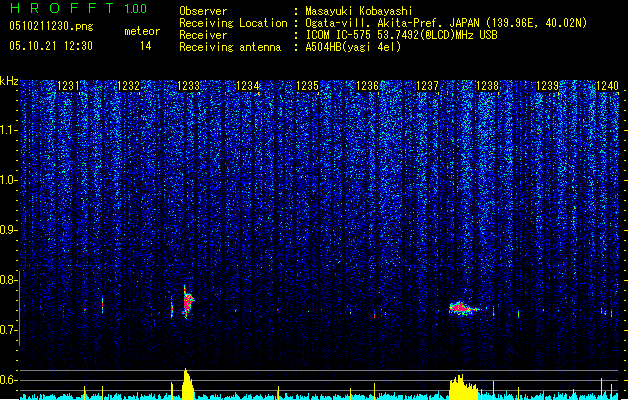The height and width of the screenshot is (400, 629).
Task: Click the 1237 time marker
Action: pos(427,86)
